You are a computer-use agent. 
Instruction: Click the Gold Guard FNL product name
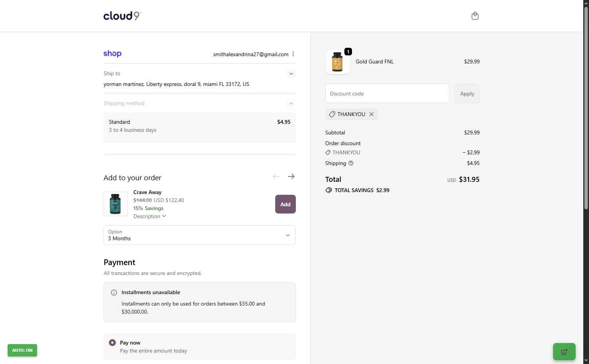coord(375,61)
